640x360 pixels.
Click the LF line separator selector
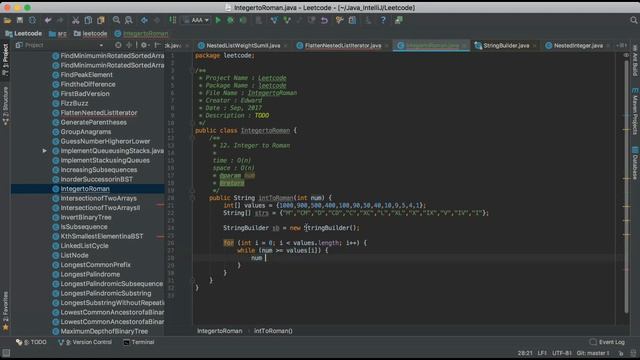click(542, 353)
